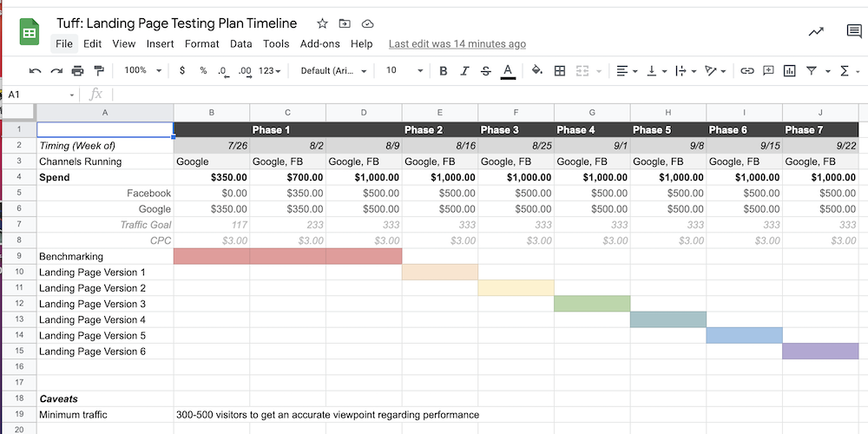
Task: Open the Tools menu
Action: [276, 43]
